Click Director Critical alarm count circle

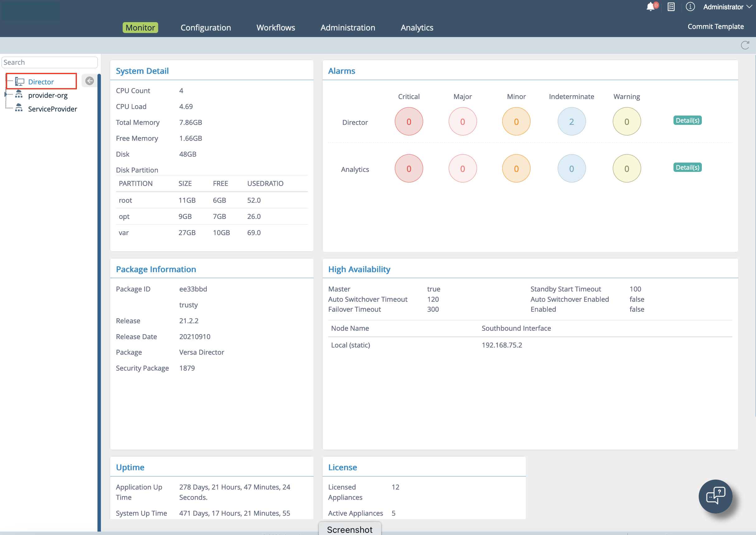pos(409,121)
